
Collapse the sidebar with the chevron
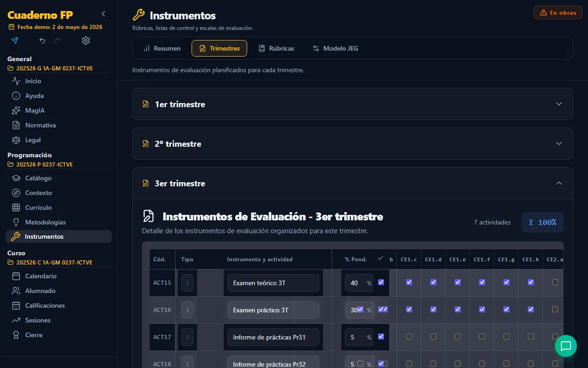tap(103, 14)
